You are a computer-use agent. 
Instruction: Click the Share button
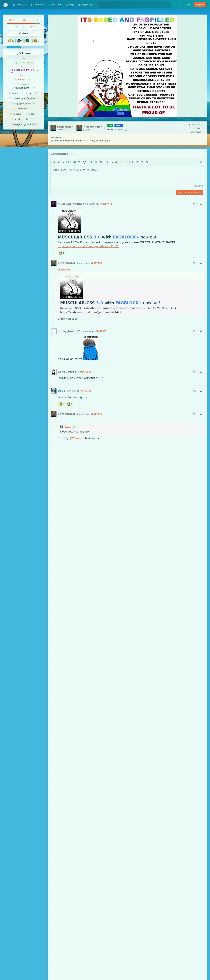23,33
